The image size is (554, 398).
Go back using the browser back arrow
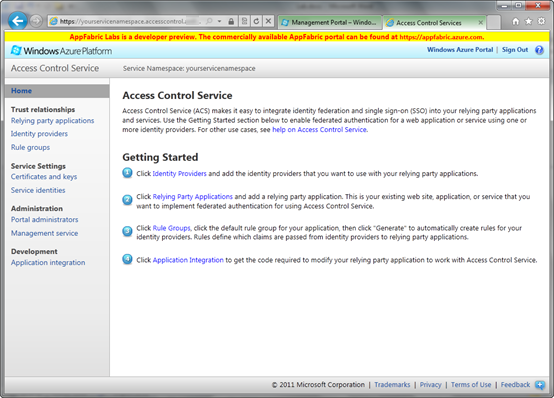click(x=18, y=21)
